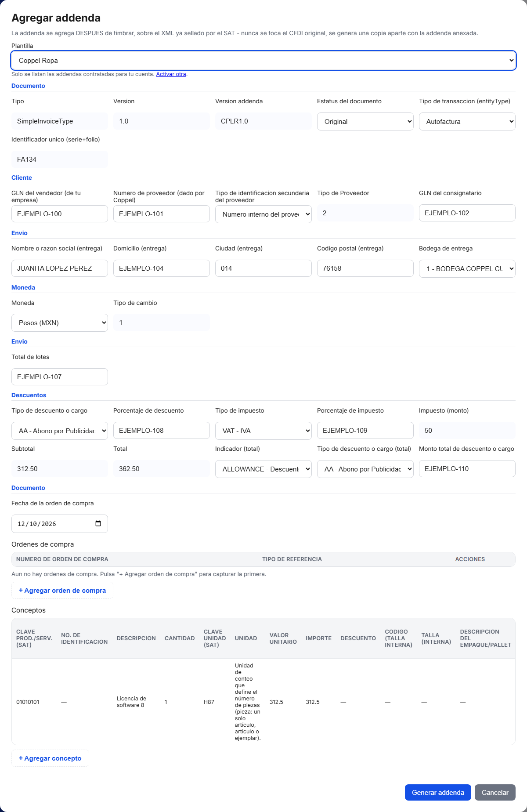Screen dimensions: 527x812
Task: Click the Version field showing 1.0
Action: [x=162, y=121]
